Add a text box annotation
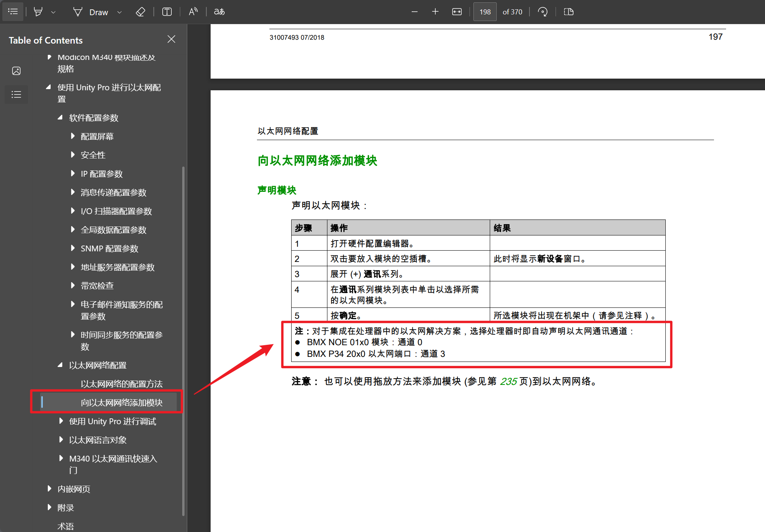Image resolution: width=765 pixels, height=532 pixels. [x=167, y=12]
